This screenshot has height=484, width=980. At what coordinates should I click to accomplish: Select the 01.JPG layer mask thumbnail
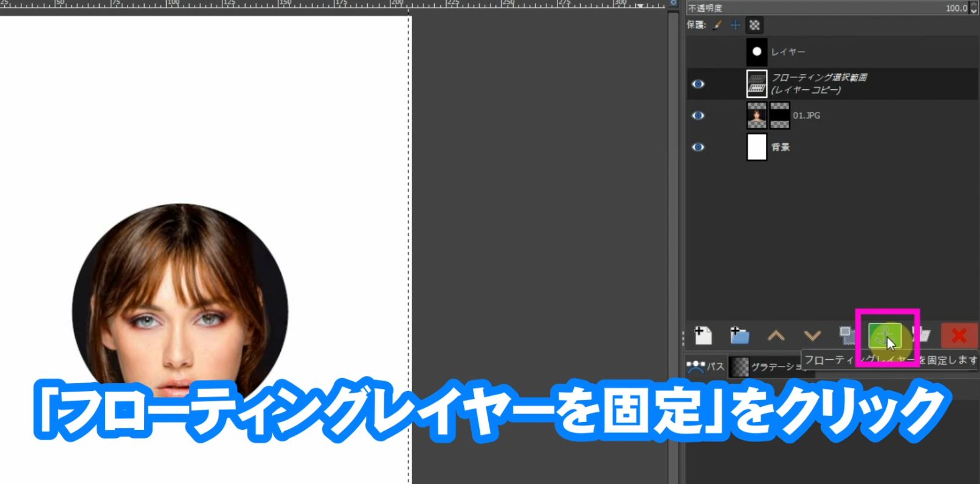(780, 116)
